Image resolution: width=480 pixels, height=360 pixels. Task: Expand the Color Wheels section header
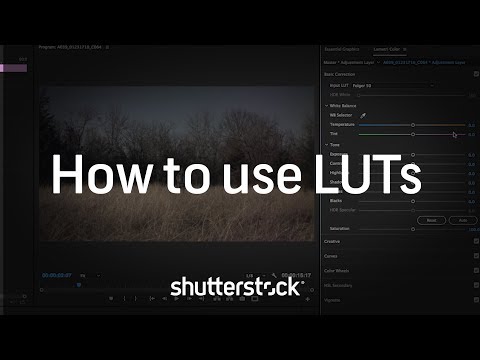[337, 271]
